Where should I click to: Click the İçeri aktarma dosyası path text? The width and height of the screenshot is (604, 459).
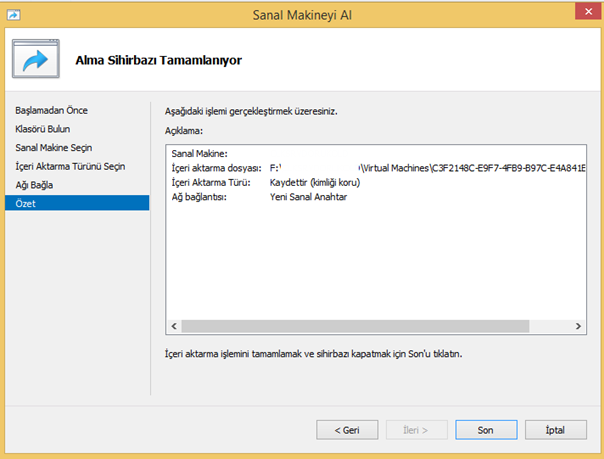pos(428,168)
